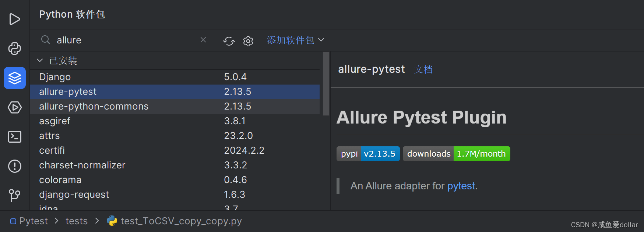Click version 23.2.0 of attrs
Image resolution: width=644 pixels, height=232 pixels.
[x=238, y=136]
